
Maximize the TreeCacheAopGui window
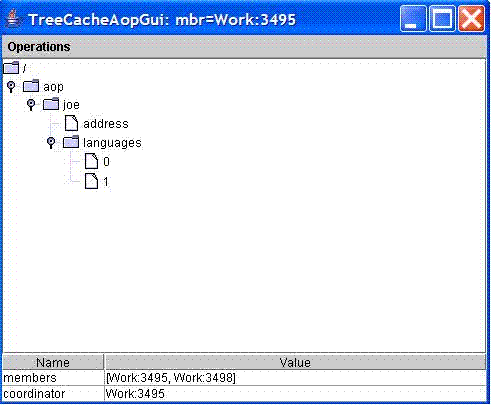pyautogui.click(x=442, y=19)
